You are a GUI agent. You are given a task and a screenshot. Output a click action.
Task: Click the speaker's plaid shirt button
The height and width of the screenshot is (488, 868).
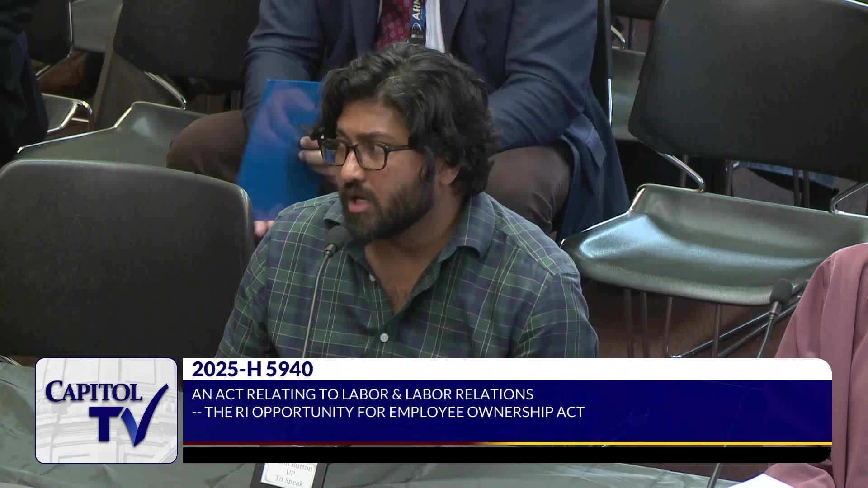point(384,337)
